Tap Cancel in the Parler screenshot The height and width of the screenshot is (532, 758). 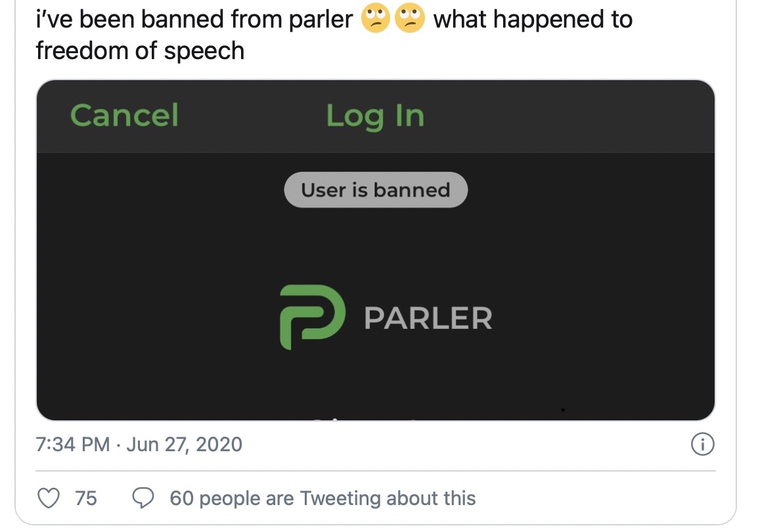(124, 116)
